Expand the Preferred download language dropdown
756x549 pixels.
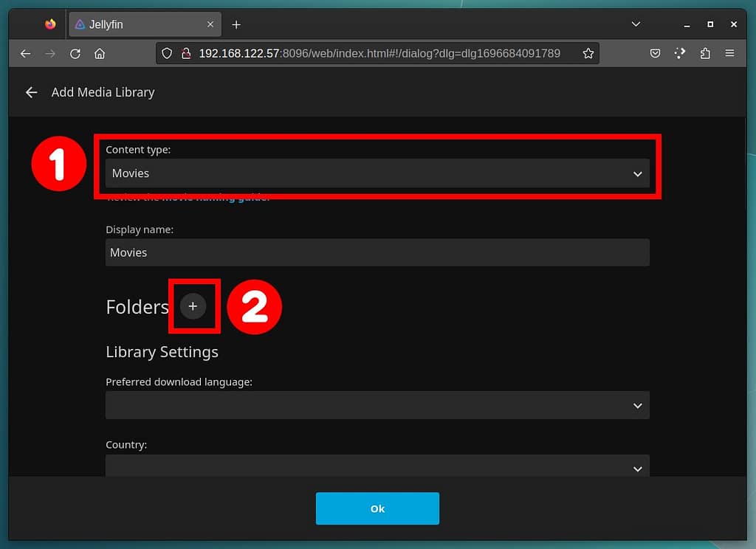click(x=377, y=406)
